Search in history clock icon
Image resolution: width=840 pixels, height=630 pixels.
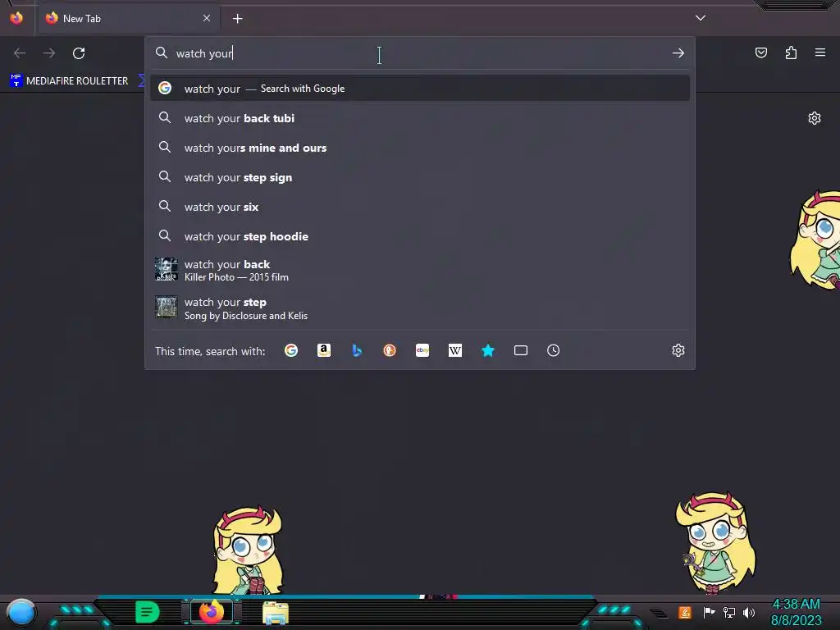click(554, 350)
